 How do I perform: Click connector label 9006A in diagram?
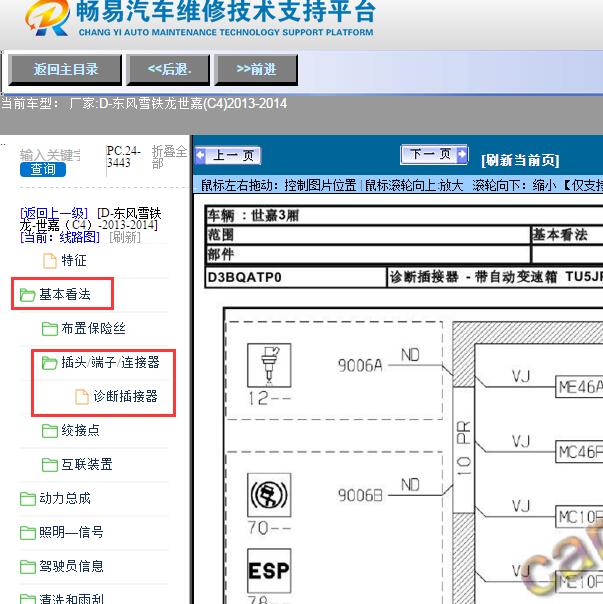point(360,365)
